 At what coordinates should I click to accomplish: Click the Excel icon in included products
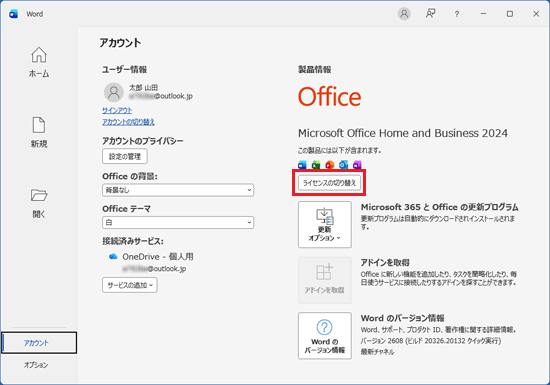pyautogui.click(x=316, y=164)
